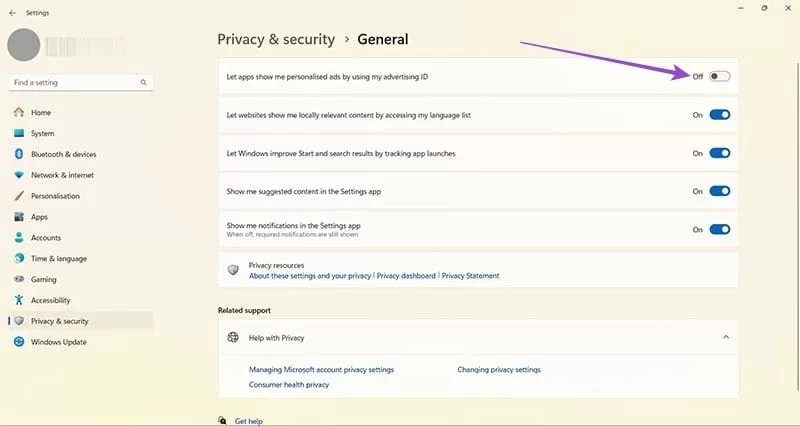Screen dimensions: 800x426
Task: Click the Personalisation brush icon
Action: click(19, 196)
